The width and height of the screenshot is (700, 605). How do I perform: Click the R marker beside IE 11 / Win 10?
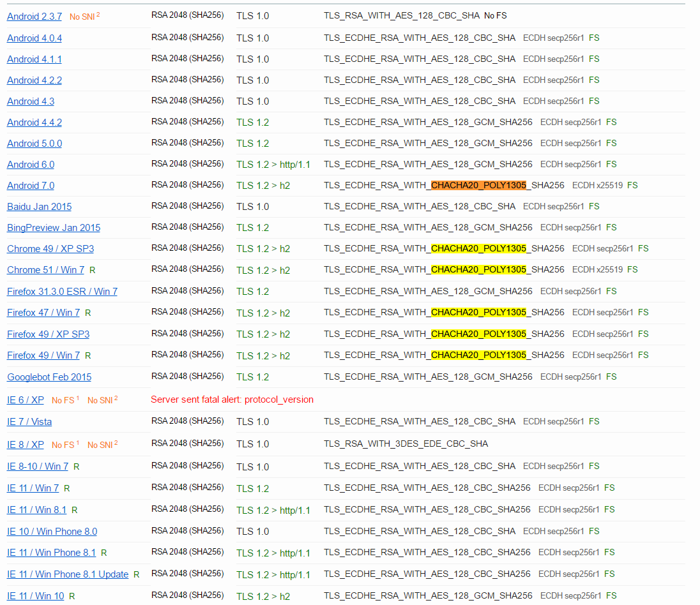coord(72,597)
